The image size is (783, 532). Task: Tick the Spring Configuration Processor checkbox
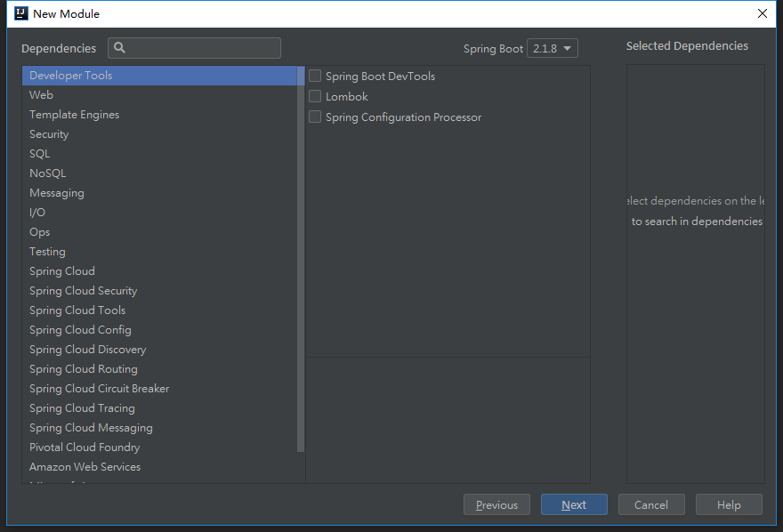(x=315, y=117)
